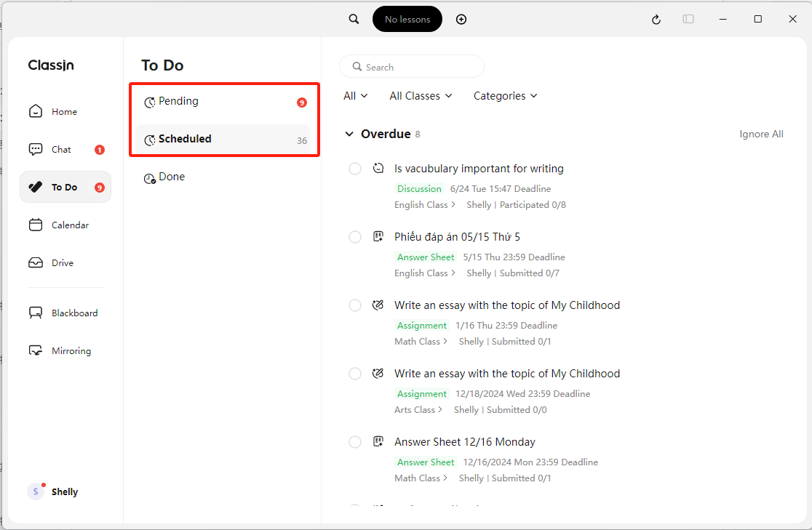Image resolution: width=812 pixels, height=530 pixels.
Task: Click the magnifier search icon in title bar
Action: pyautogui.click(x=354, y=19)
